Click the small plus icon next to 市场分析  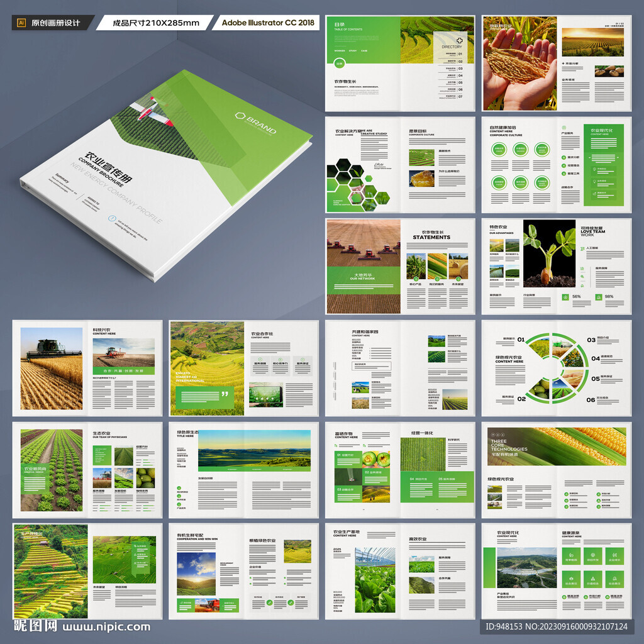pyautogui.click(x=563, y=64)
